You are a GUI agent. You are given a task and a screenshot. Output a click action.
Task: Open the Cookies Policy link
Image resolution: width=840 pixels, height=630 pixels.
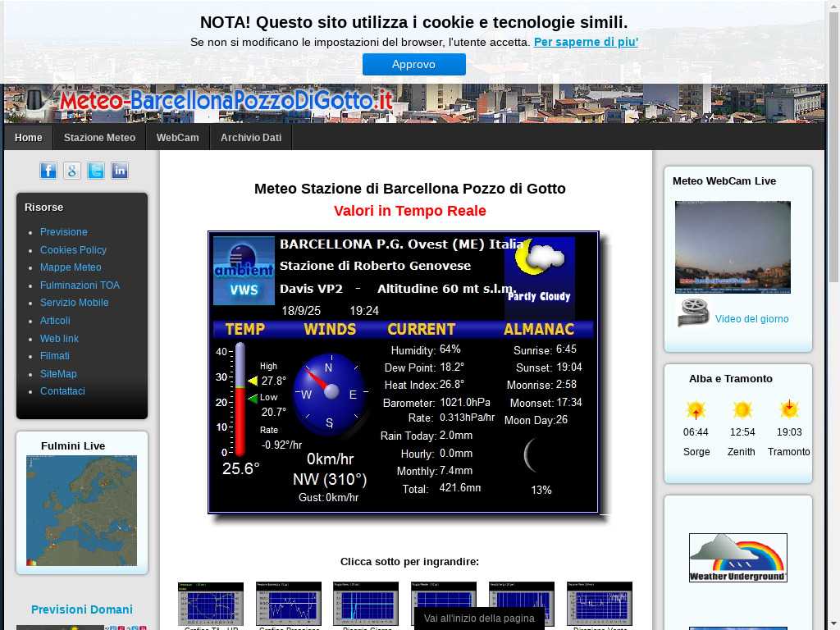pyautogui.click(x=73, y=249)
